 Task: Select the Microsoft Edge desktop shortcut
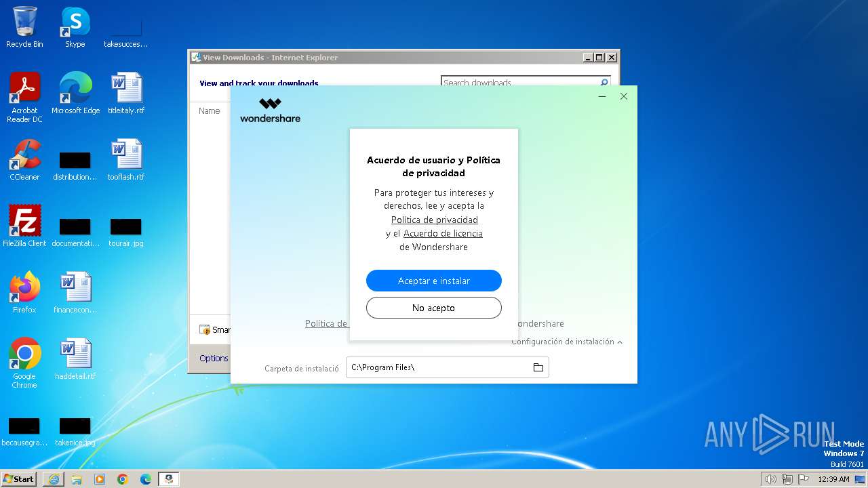[75, 94]
